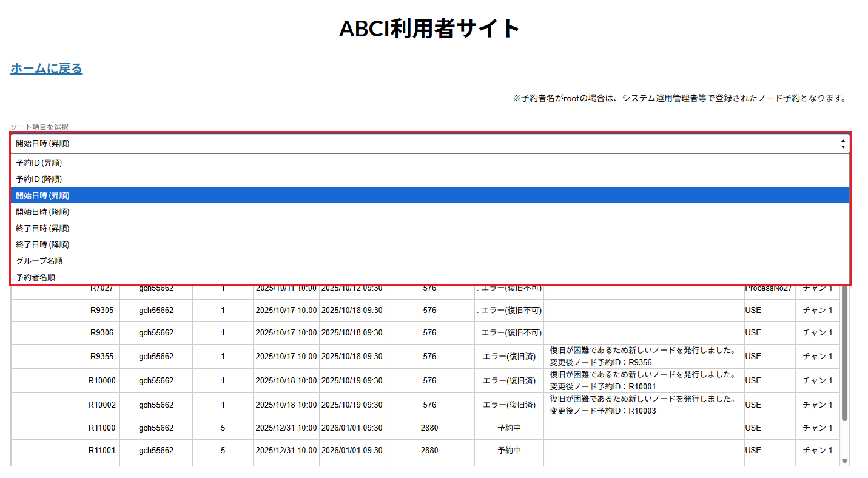The image size is (868, 478).
Task: Select the highlighted 開始日時 (昇順) option
Action: pos(42,195)
